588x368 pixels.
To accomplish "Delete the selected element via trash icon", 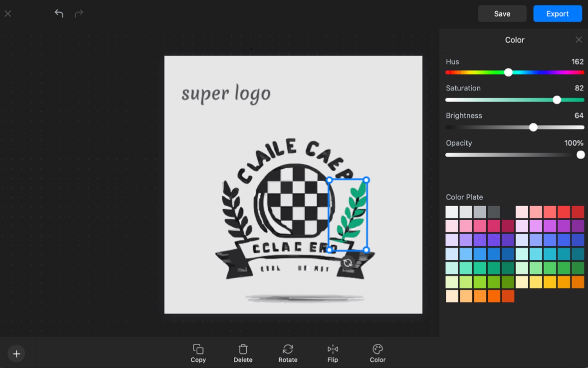I will pos(243,353).
